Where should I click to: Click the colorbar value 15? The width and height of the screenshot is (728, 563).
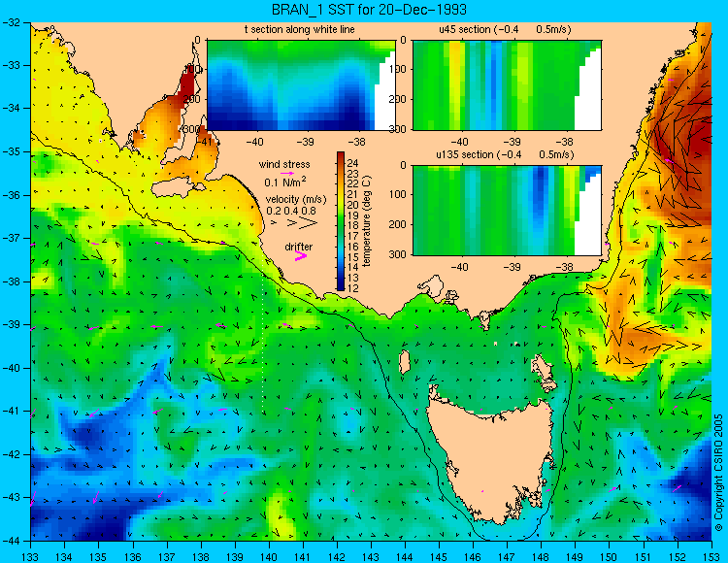[x=352, y=256]
